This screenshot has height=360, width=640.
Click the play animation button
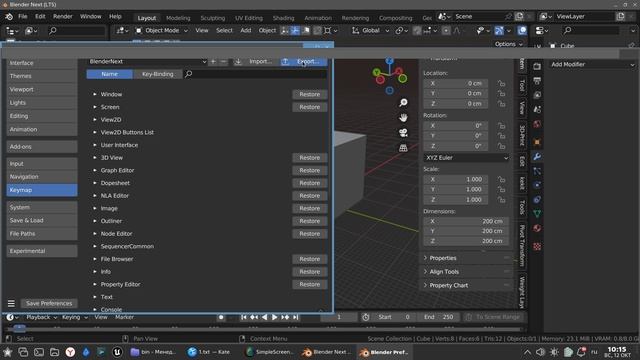point(274,317)
